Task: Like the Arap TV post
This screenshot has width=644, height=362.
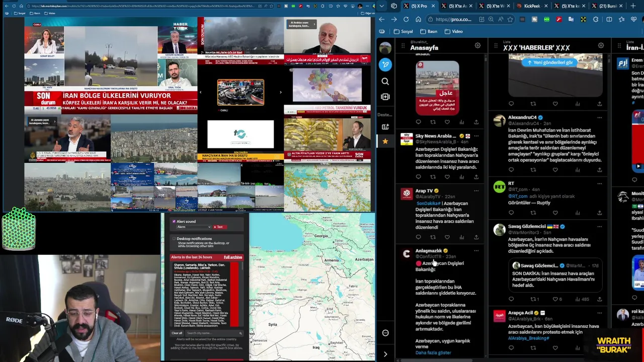Action: click(447, 237)
